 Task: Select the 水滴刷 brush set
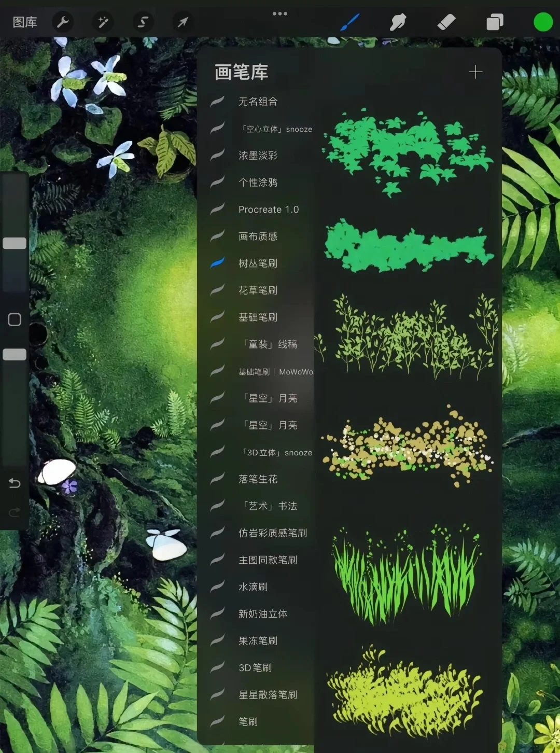(x=253, y=587)
